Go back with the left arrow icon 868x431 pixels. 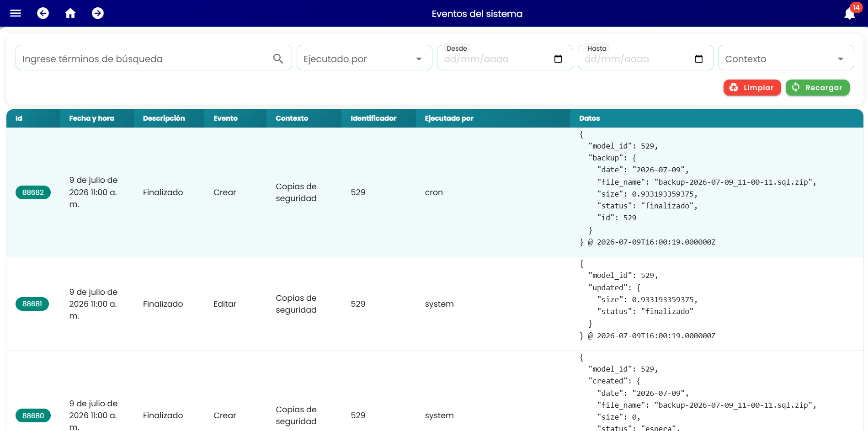tap(43, 13)
